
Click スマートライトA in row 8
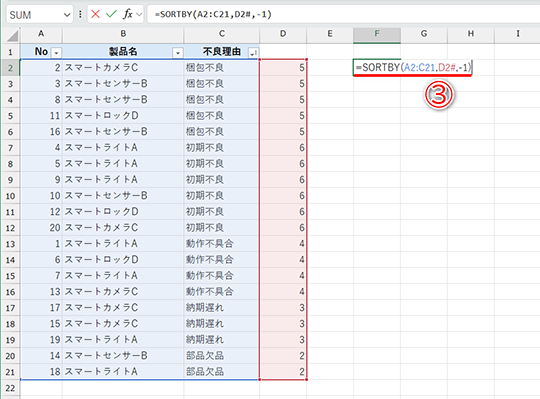pyautogui.click(x=101, y=164)
